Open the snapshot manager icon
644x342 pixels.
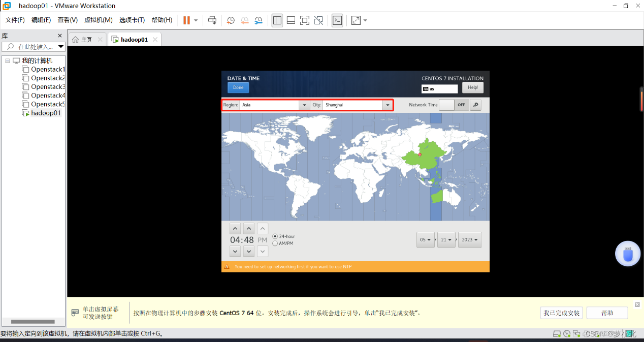coord(259,20)
